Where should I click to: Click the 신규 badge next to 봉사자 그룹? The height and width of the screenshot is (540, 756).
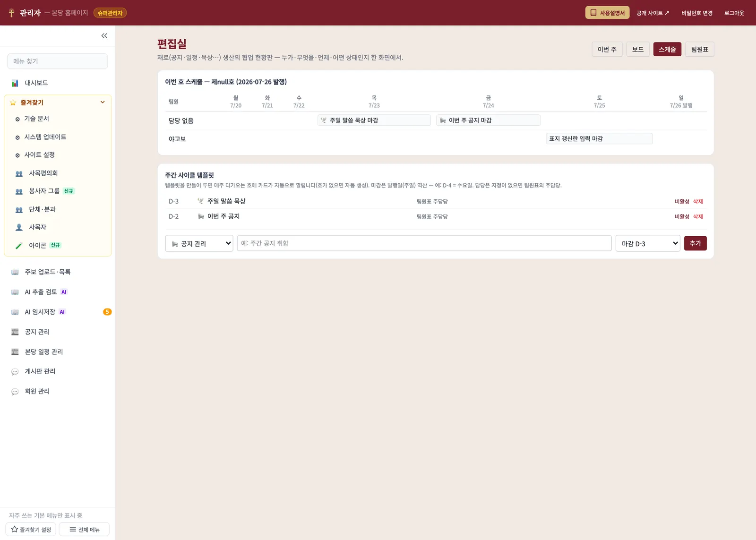coord(69,191)
